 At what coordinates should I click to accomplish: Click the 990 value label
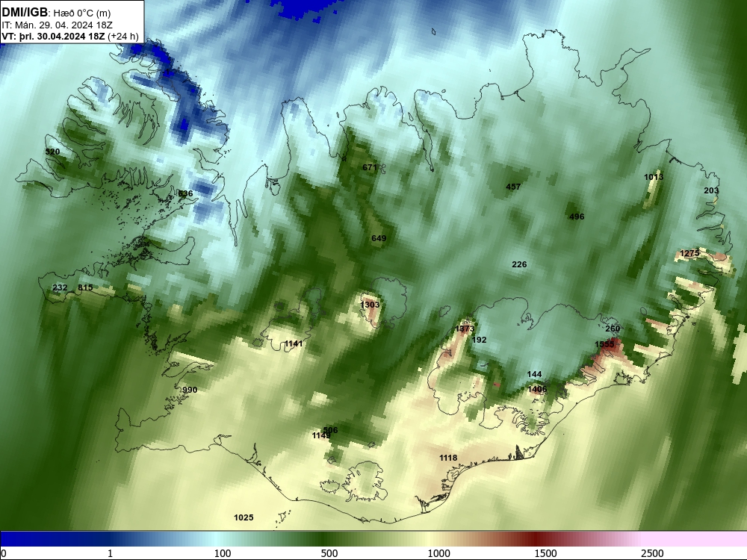click(190, 390)
